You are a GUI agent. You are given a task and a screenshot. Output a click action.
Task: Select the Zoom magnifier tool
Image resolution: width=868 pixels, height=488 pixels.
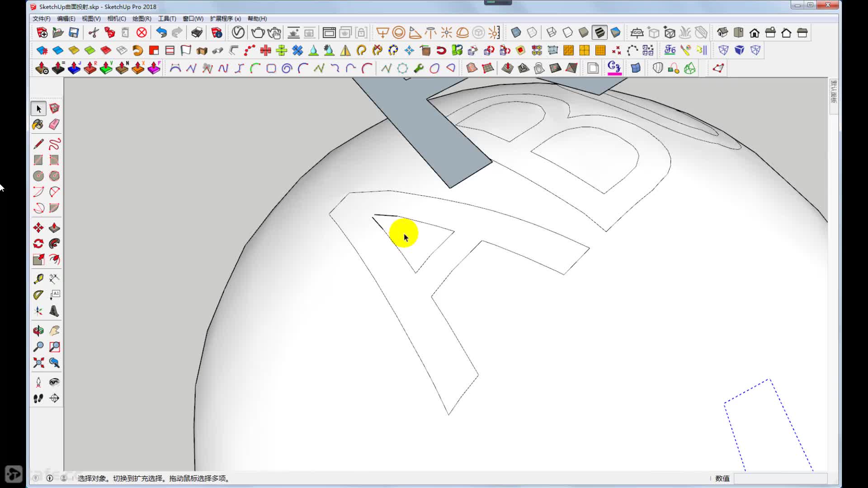pos(38,347)
